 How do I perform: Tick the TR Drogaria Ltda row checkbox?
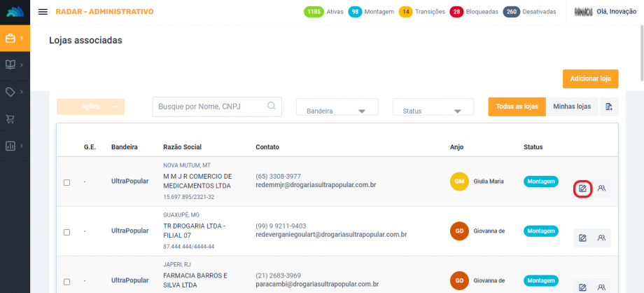(66, 232)
